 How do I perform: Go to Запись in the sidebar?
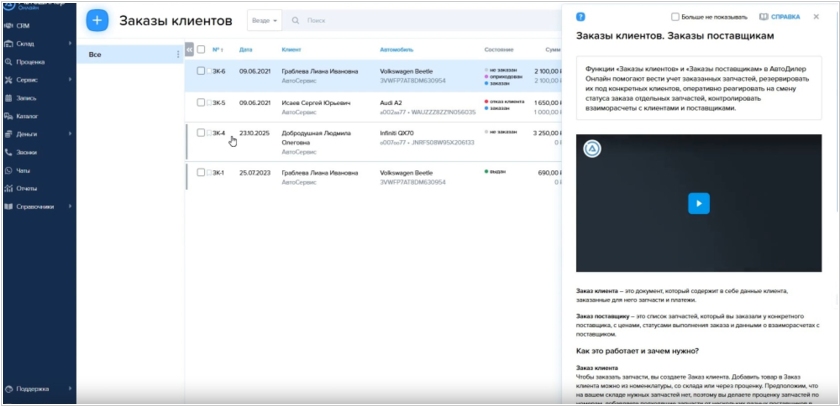coord(26,98)
